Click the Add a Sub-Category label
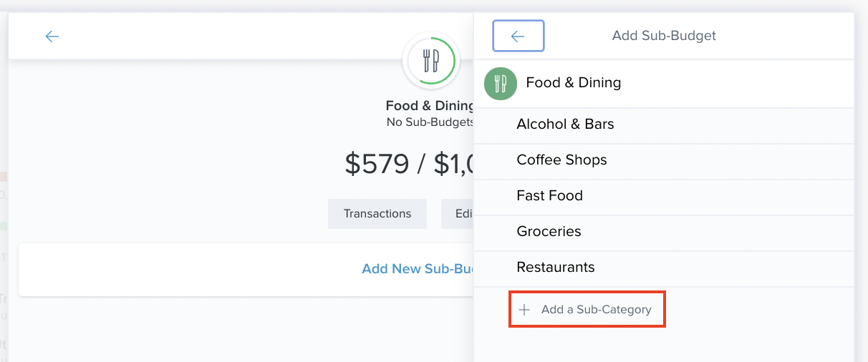The image size is (868, 362). (x=596, y=310)
